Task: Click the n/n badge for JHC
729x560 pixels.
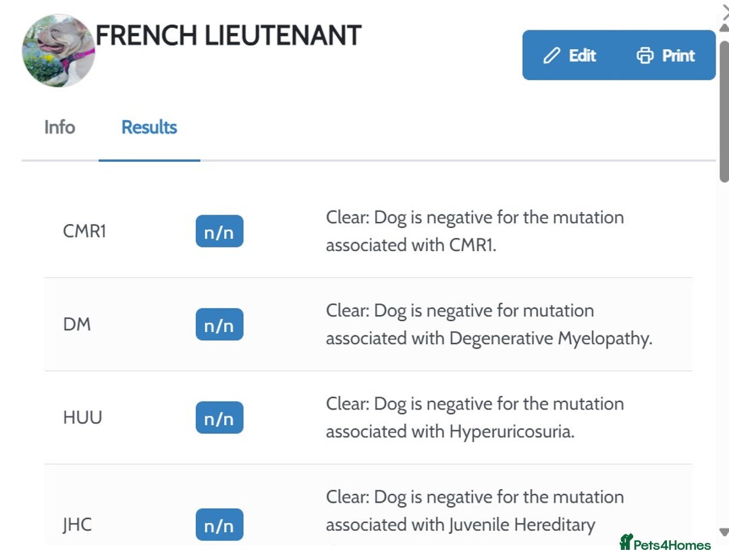Action: (x=219, y=525)
